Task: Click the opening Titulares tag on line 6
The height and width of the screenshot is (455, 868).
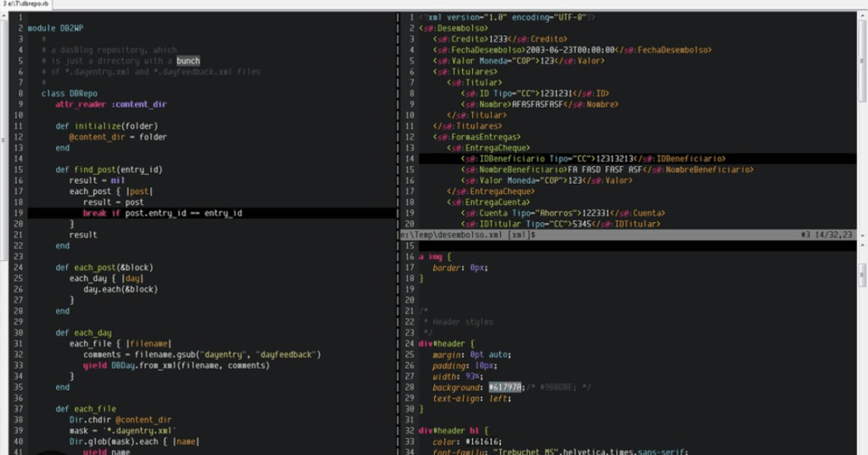Action: coord(465,72)
